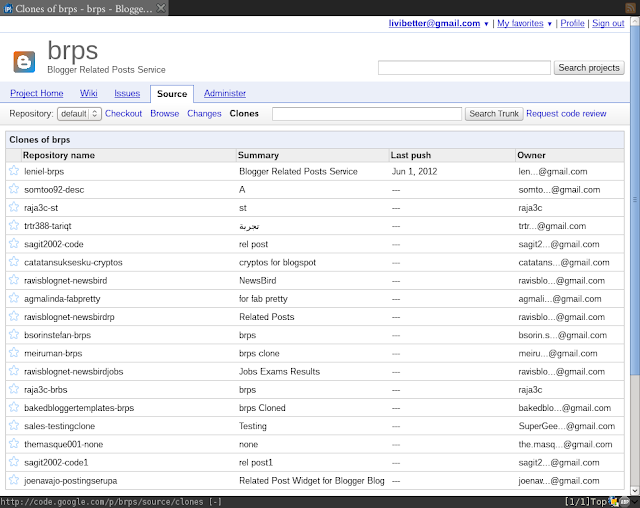Star the agmalinda-fabpretty repository
This screenshot has width=640, height=508.
14,298
